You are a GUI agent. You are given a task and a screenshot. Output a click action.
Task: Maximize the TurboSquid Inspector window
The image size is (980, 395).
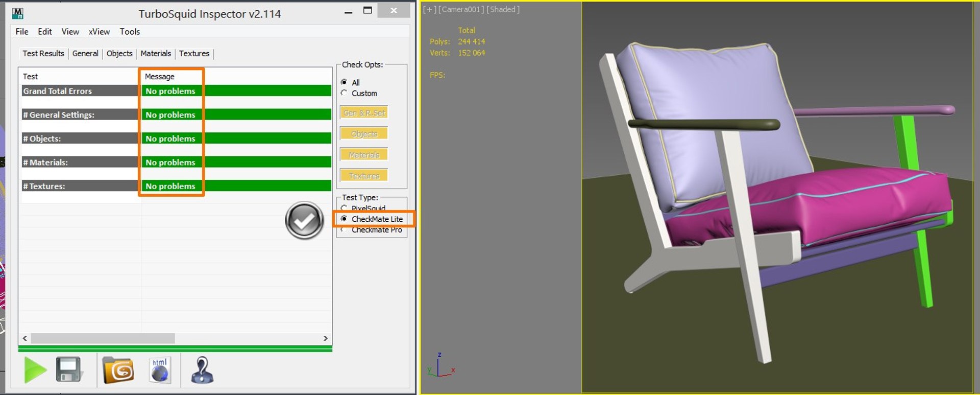click(x=367, y=11)
